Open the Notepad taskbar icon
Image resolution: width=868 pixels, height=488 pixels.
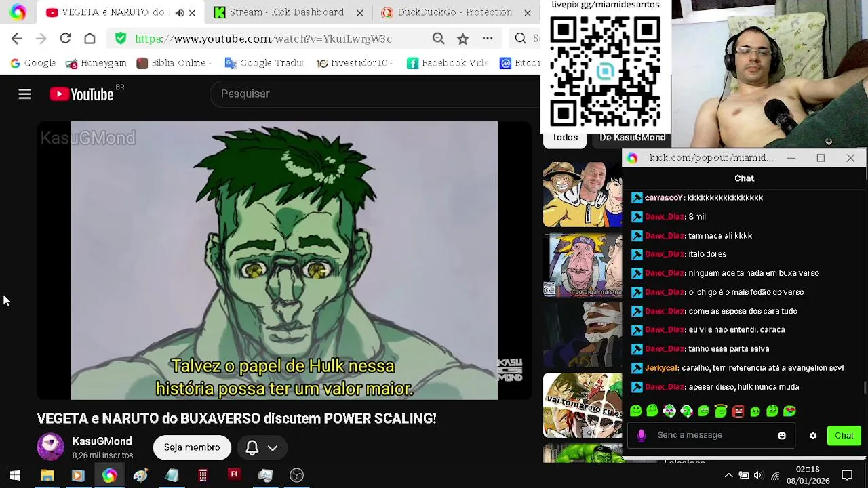point(172,475)
